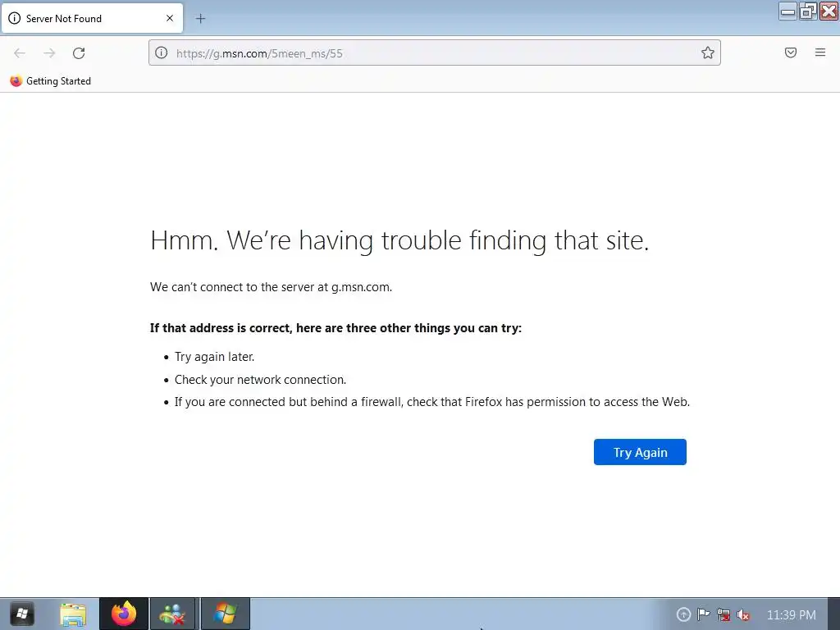Switch to Firefox in the taskbar

point(124,614)
